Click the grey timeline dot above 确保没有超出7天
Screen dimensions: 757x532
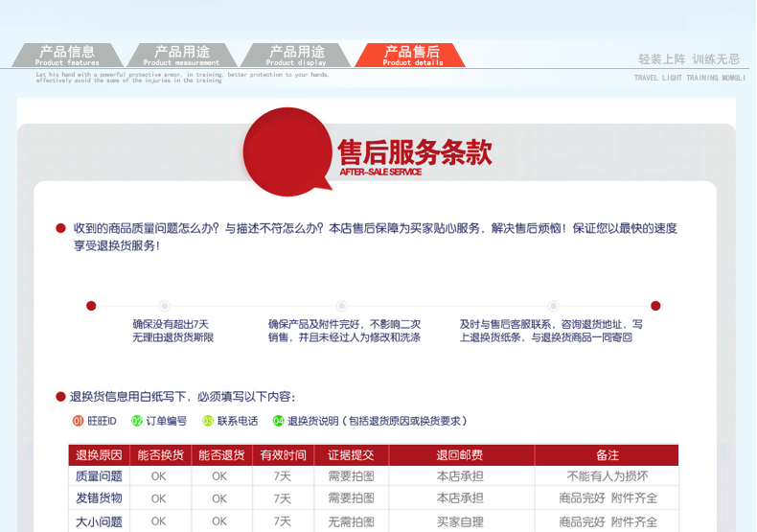pyautogui.click(x=165, y=306)
